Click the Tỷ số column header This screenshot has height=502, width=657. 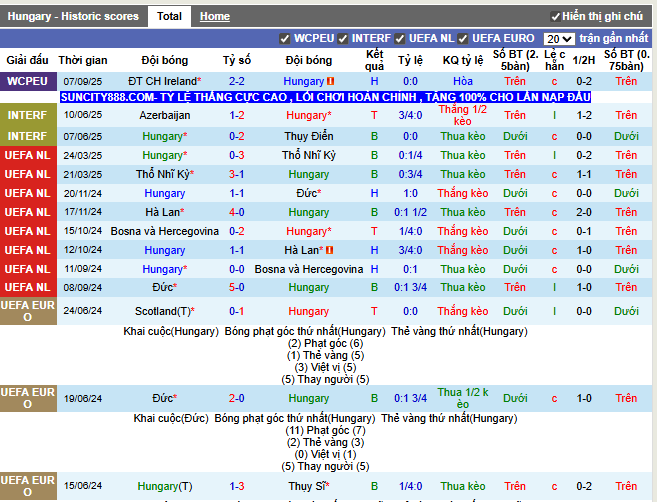(237, 60)
